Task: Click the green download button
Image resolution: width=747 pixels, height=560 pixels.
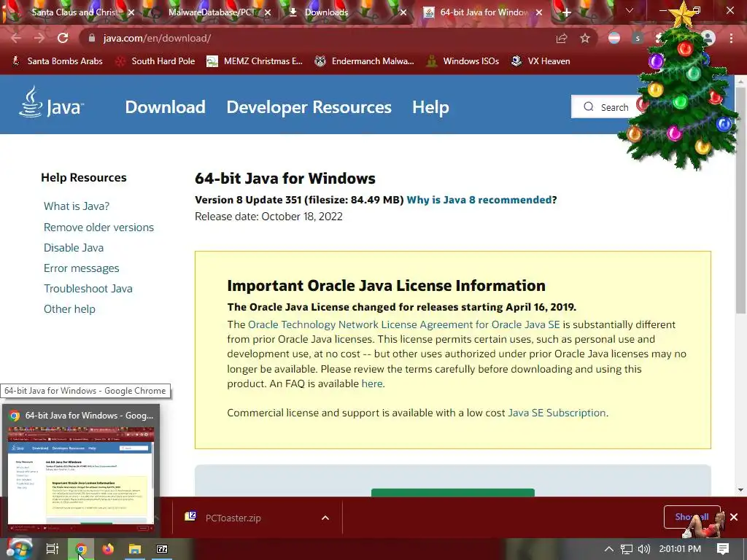Action: pyautogui.click(x=452, y=492)
